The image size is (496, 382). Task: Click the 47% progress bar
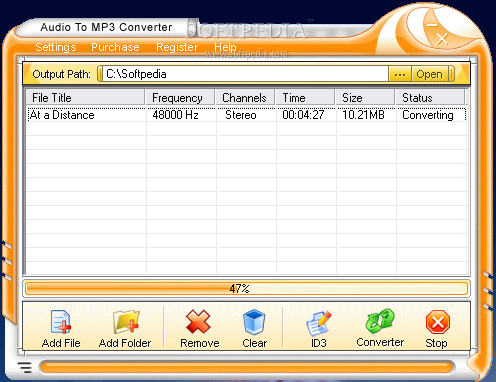246,289
